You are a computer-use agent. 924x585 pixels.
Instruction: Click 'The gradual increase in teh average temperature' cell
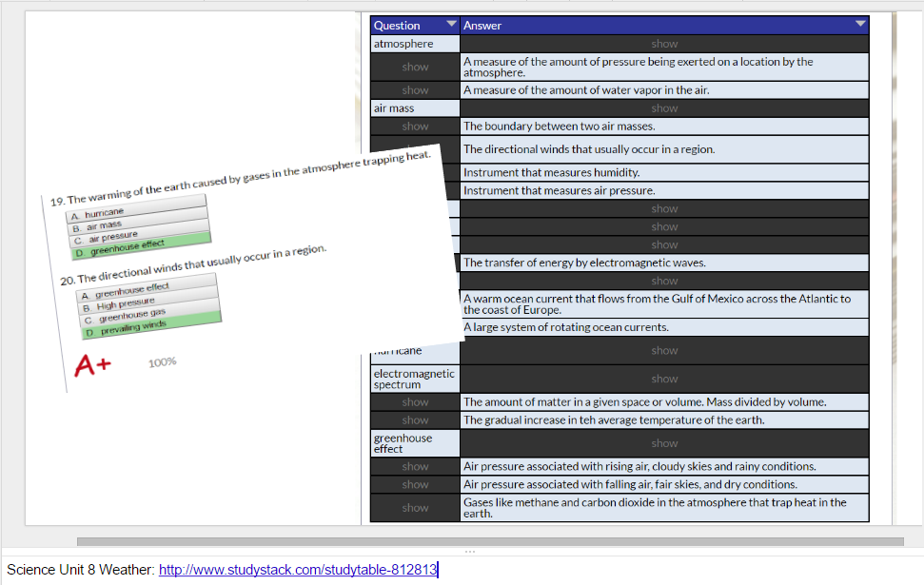click(664, 420)
